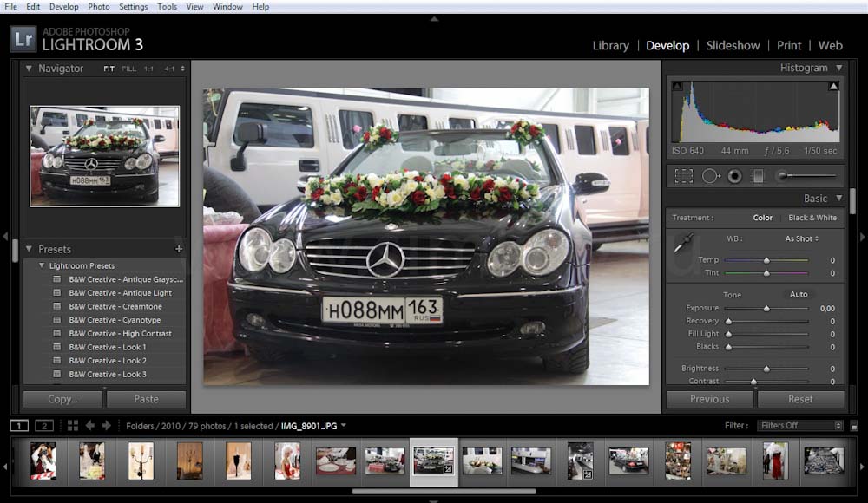The image size is (868, 503).
Task: Set navigator zoom to FILL
Action: 129,69
